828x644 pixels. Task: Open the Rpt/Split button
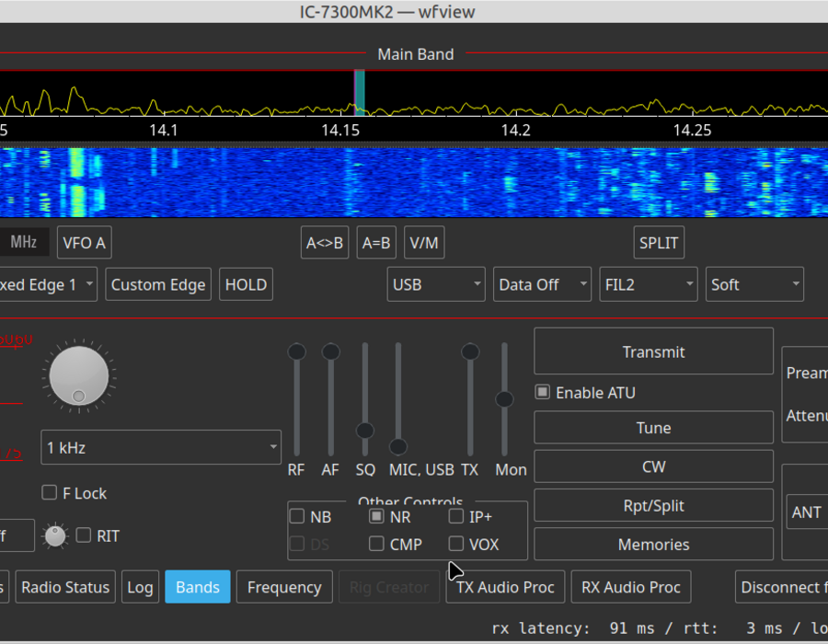click(x=654, y=506)
